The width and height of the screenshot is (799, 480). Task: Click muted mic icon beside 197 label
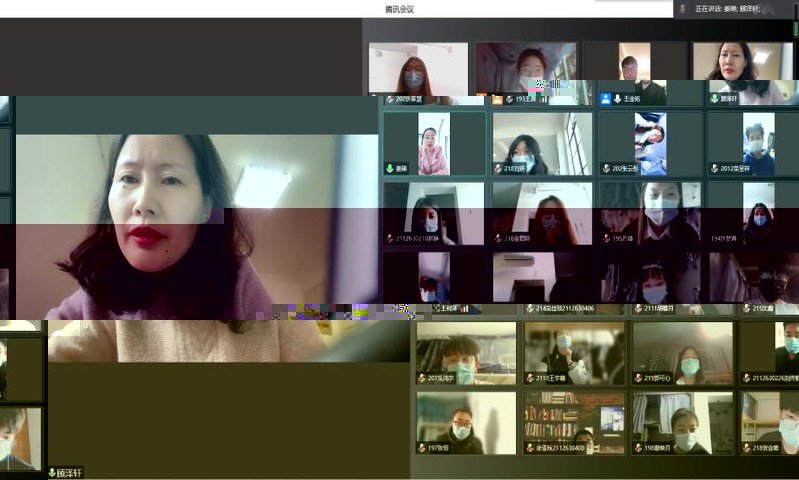[x=422, y=448]
